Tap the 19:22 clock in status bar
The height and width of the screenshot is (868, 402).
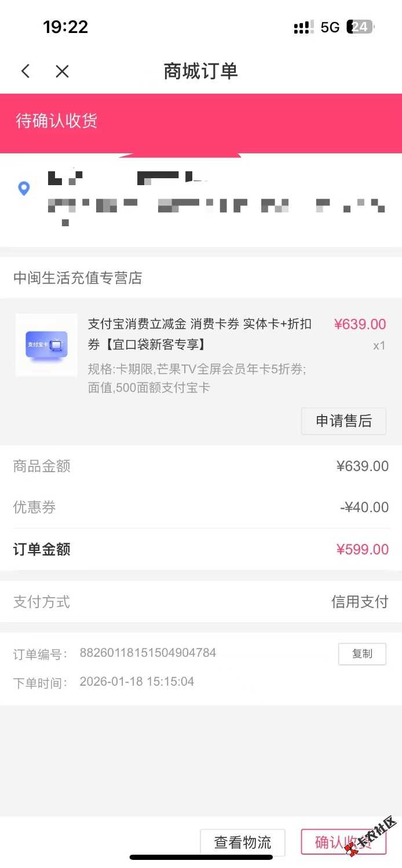tap(65, 27)
